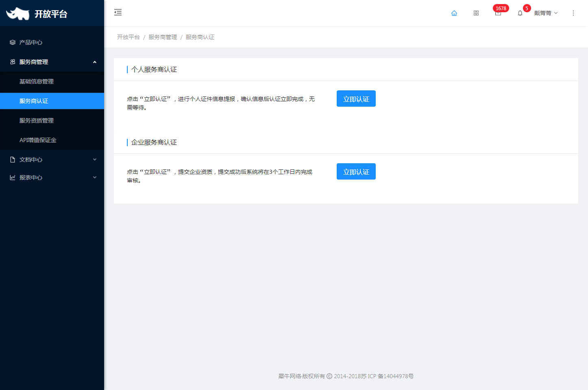Click the rhino logo in sidebar header
This screenshot has height=390, width=588.
pyautogui.click(x=18, y=13)
